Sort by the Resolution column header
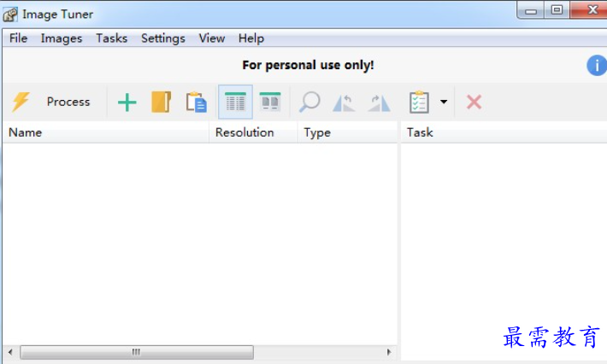The height and width of the screenshot is (364, 607). [253, 132]
